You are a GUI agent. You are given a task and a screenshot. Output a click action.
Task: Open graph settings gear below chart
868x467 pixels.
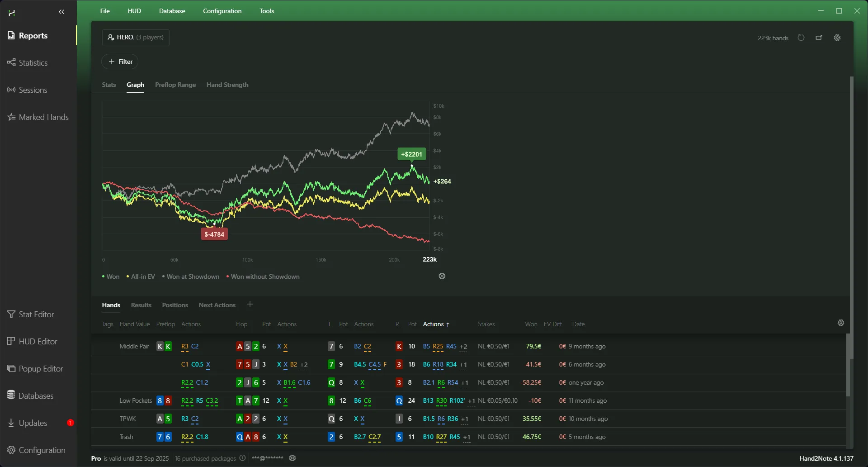tap(442, 276)
